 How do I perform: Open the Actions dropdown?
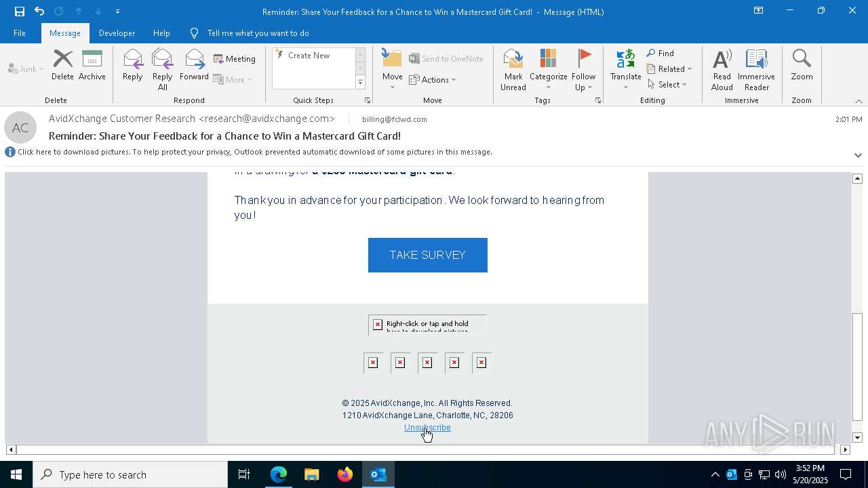[432, 79]
